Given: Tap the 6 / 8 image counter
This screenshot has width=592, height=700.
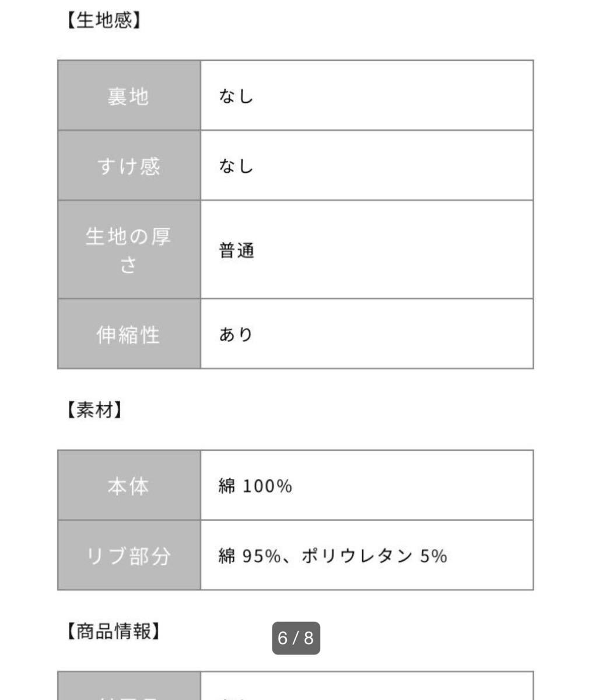Looking at the screenshot, I should (x=296, y=638).
